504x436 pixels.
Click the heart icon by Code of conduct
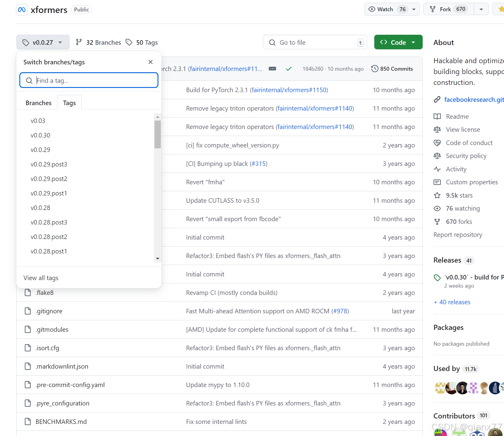pos(437,143)
